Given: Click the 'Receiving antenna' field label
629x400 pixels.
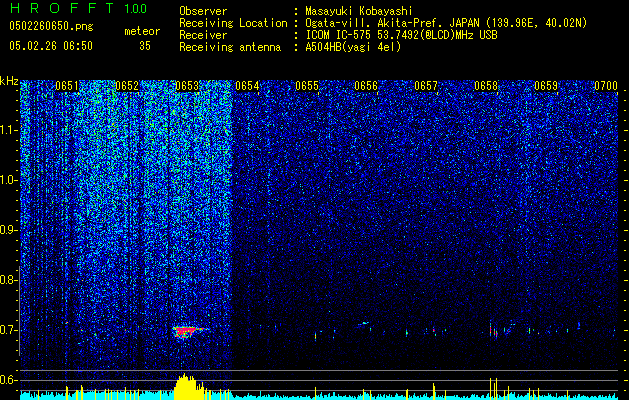Looking at the screenshot, I should point(230,47).
